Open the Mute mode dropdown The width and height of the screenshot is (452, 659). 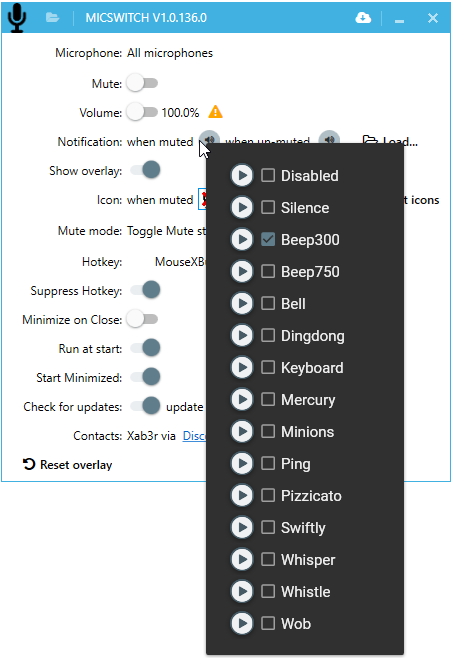[x=167, y=231]
